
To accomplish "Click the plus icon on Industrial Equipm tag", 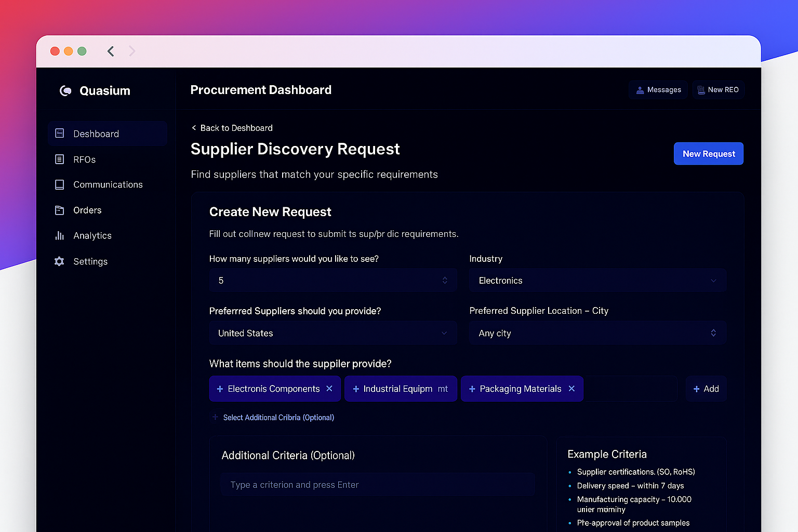I will coord(356,389).
